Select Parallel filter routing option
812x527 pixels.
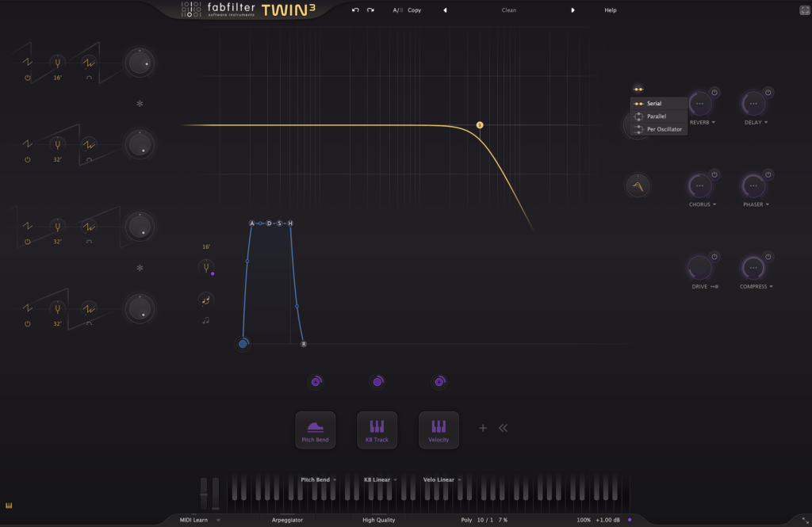[x=656, y=116]
